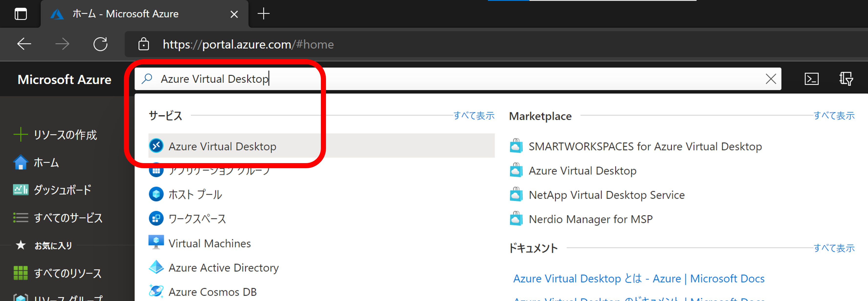Open すべてのサービス in the sidebar
868x301 pixels.
pyautogui.click(x=68, y=217)
